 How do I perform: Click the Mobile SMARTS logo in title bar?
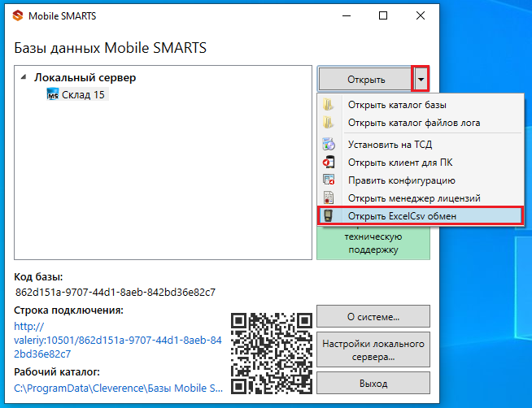point(18,15)
